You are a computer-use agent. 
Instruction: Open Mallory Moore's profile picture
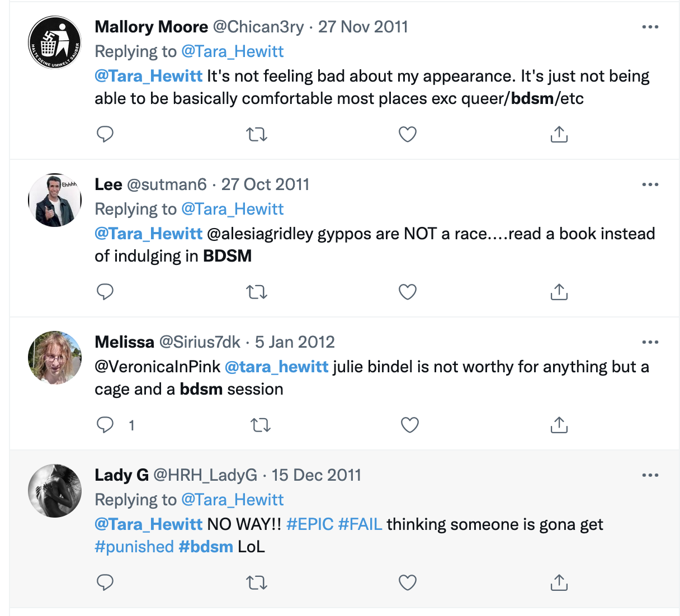[55, 42]
